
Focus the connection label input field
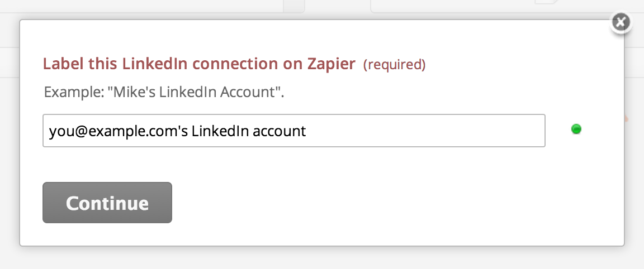[293, 131]
